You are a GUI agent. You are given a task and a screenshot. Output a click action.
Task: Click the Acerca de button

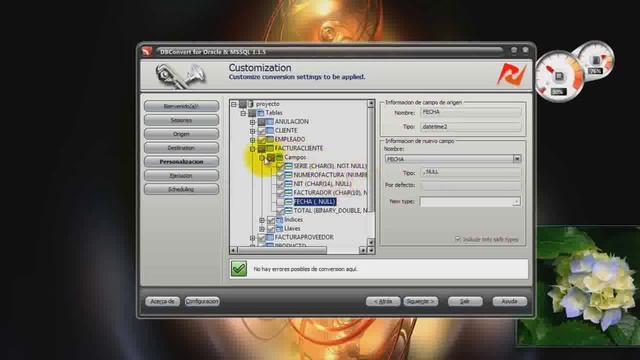pos(162,301)
